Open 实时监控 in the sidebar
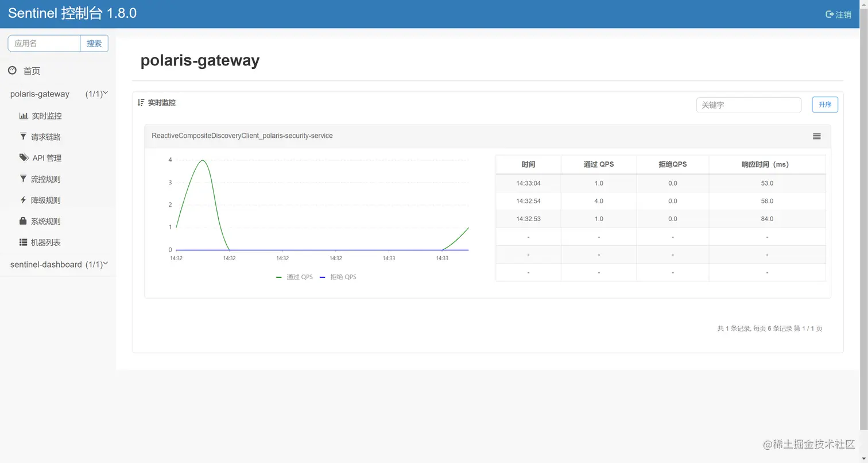Screen dimensions: 868x463 coord(46,116)
